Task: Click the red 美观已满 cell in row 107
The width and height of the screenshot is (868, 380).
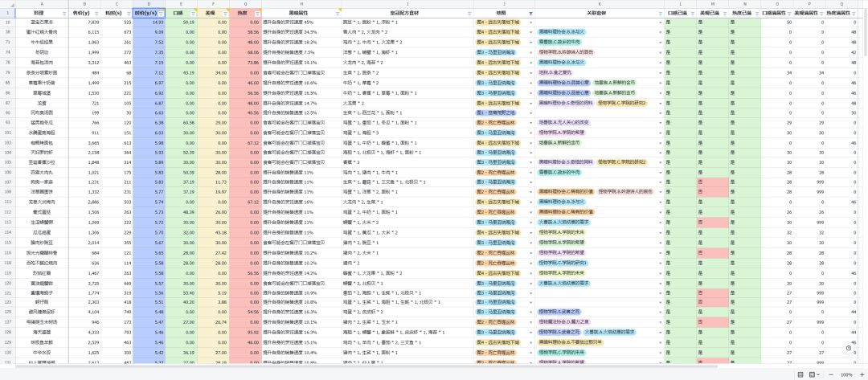Action: point(712,182)
